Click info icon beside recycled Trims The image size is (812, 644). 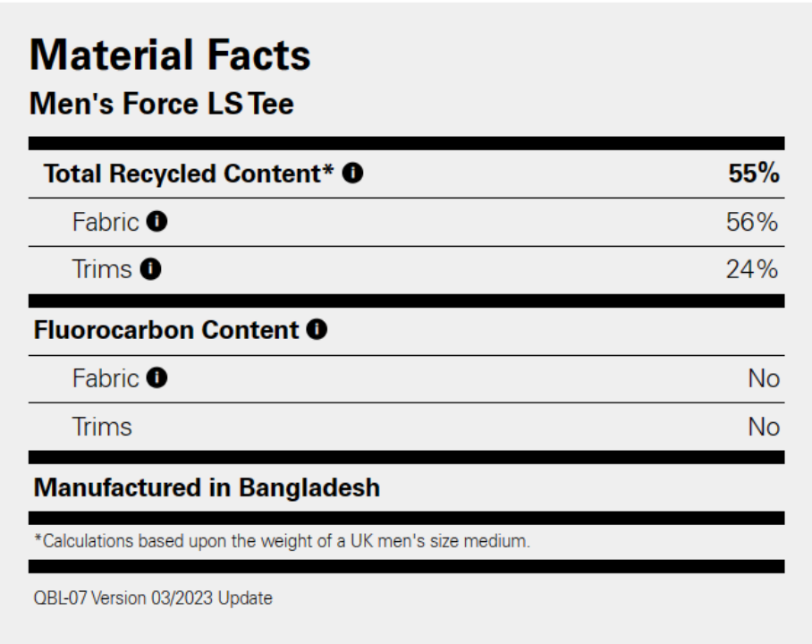(151, 269)
